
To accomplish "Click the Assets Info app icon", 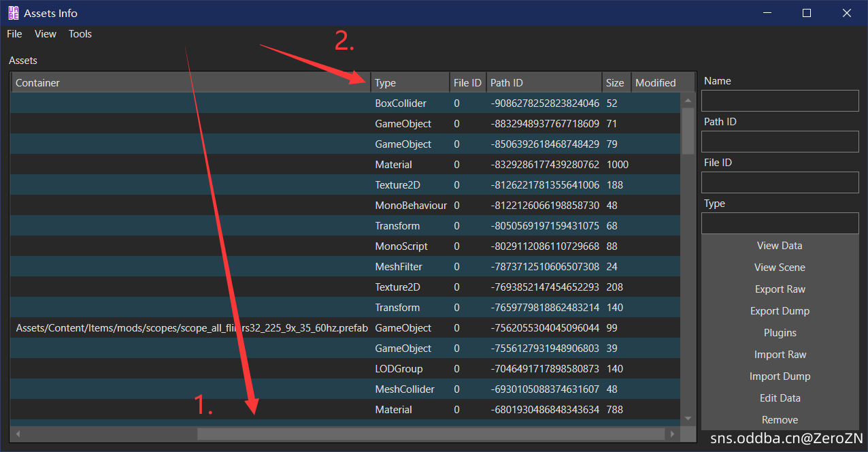I will 13,13.
